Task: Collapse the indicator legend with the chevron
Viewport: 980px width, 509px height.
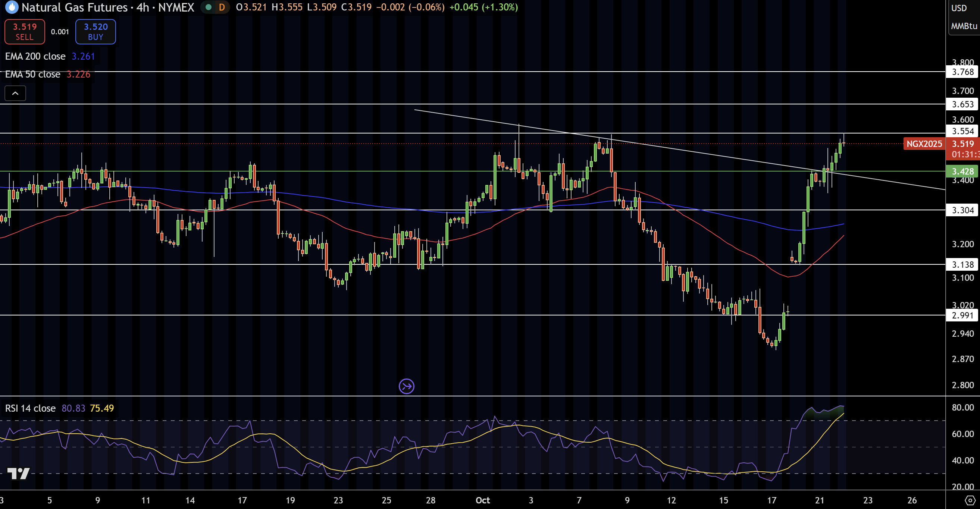Action: click(15, 93)
